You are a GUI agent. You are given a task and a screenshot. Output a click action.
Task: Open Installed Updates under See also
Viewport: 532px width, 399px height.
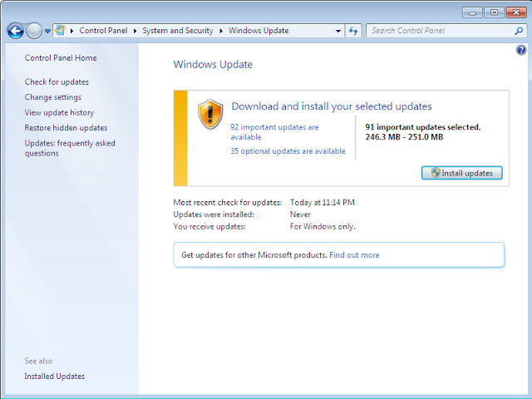(54, 377)
